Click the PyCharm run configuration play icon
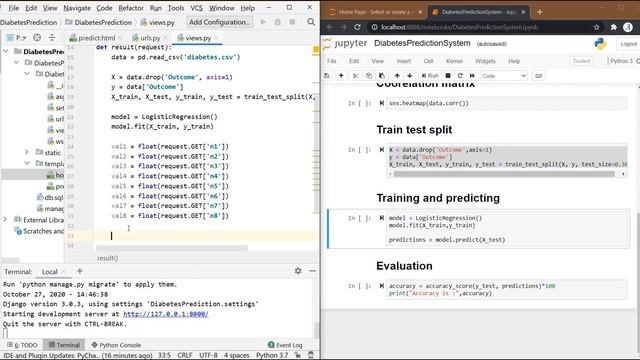Image resolution: width=640 pixels, height=360 pixels. [x=263, y=22]
